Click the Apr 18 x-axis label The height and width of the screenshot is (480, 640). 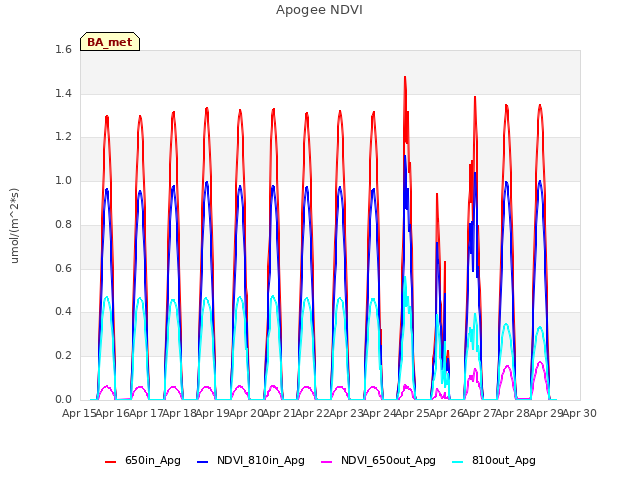pyautogui.click(x=179, y=413)
